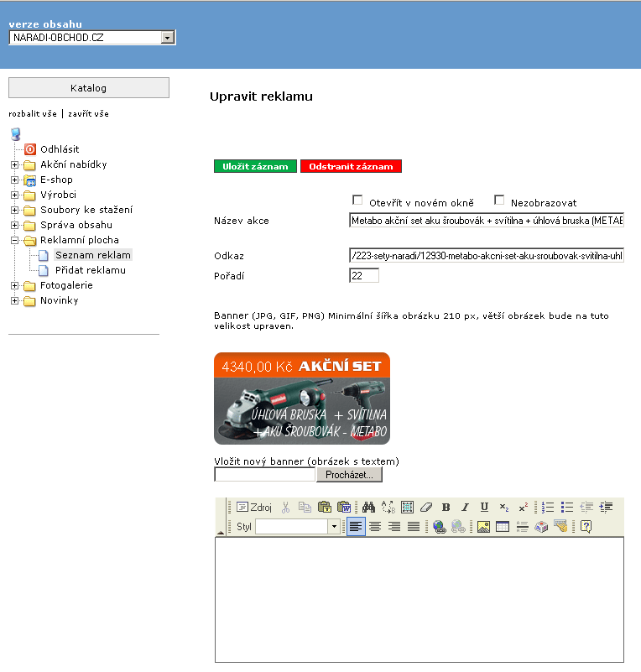Click Paste as plain text icon
Screen dimensions: 641x672
click(x=325, y=508)
